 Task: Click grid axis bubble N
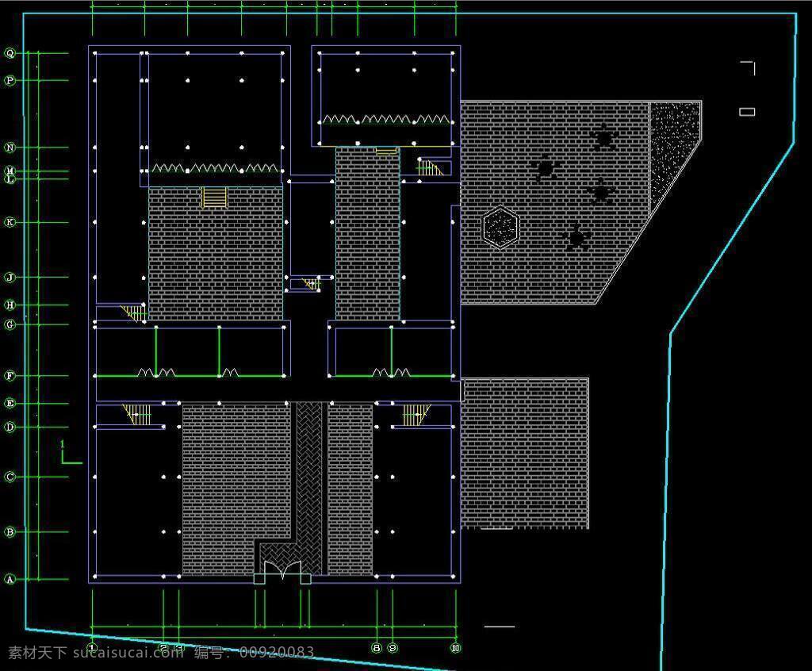point(10,148)
